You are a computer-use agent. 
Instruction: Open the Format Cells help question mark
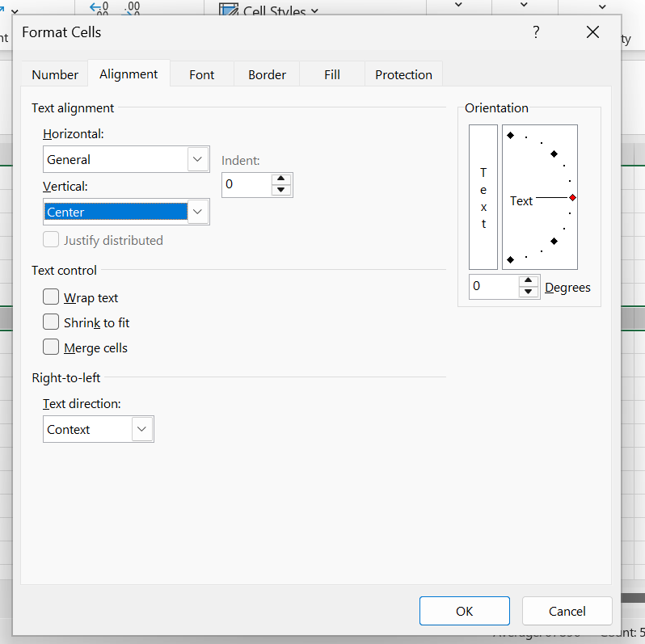click(536, 32)
